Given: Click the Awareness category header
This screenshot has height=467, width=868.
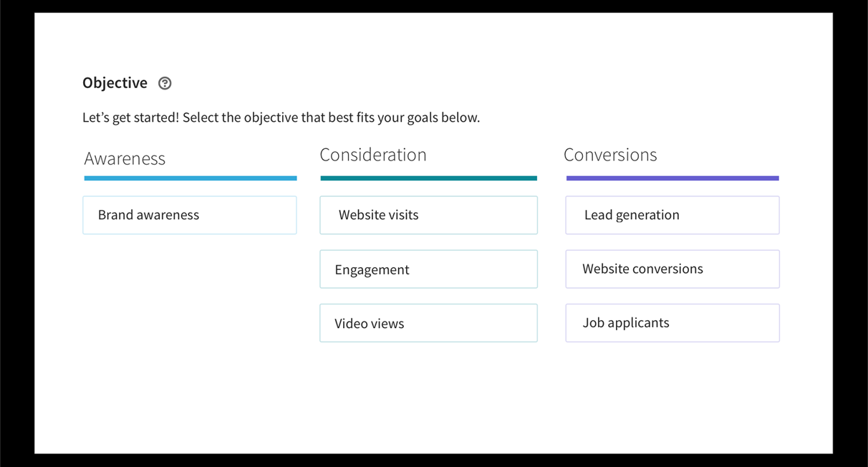Looking at the screenshot, I should (x=125, y=158).
